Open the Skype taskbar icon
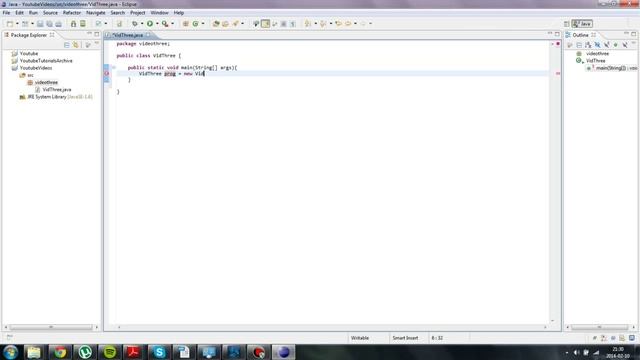Screen dimensions: 640x360 pyautogui.click(x=159, y=352)
